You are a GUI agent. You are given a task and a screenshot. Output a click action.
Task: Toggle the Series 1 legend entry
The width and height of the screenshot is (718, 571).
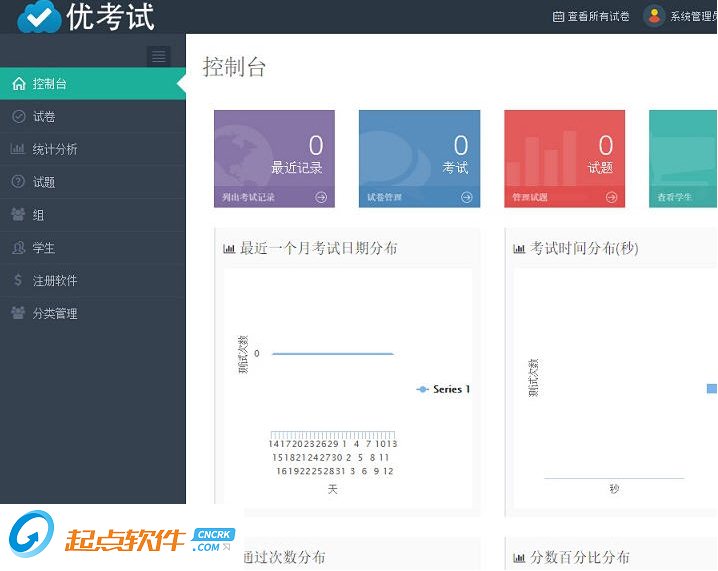pyautogui.click(x=443, y=389)
